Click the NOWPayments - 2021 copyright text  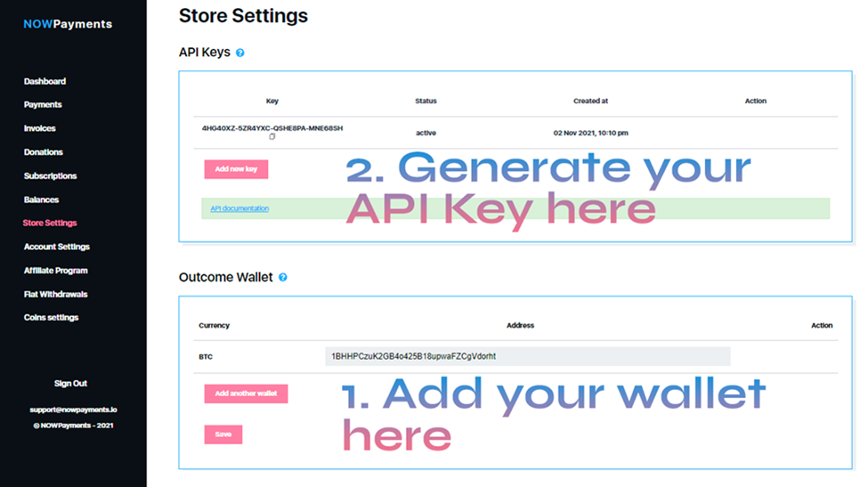[x=73, y=426]
